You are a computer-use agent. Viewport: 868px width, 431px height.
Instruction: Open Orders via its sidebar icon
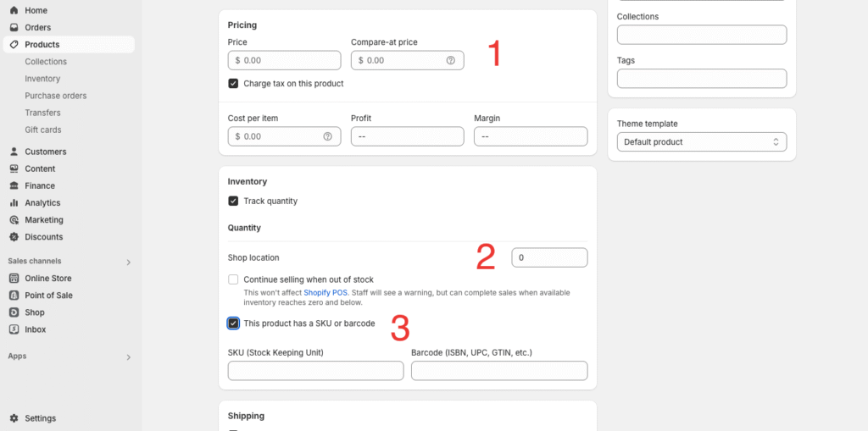[14, 27]
